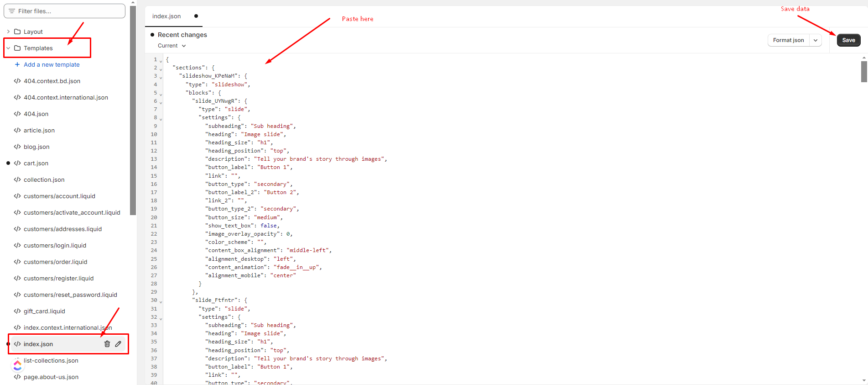Image resolution: width=868 pixels, height=385 pixels.
Task: Click the Templates folder icon
Action: 17,48
